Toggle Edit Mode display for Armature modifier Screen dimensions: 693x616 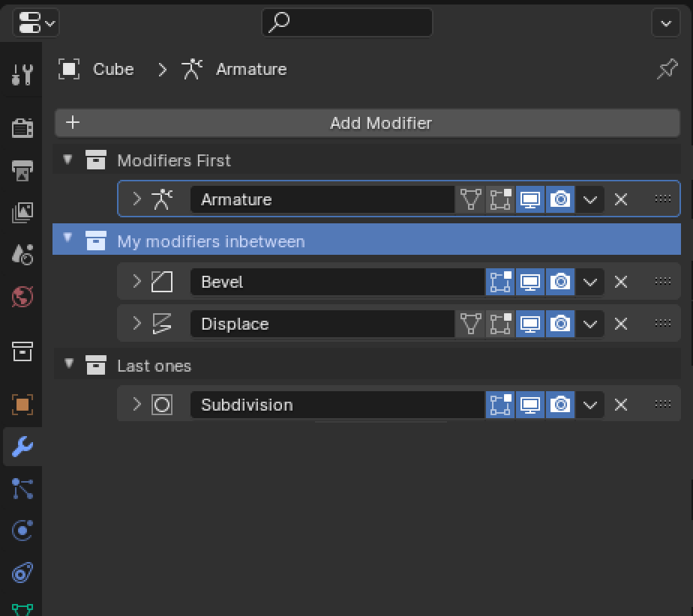coord(500,199)
